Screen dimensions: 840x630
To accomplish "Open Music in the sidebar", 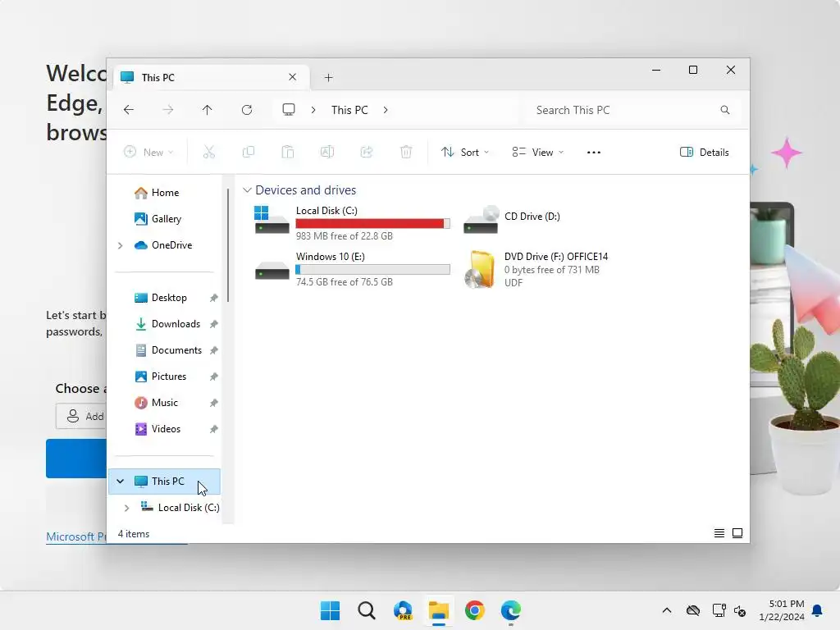I will [164, 403].
